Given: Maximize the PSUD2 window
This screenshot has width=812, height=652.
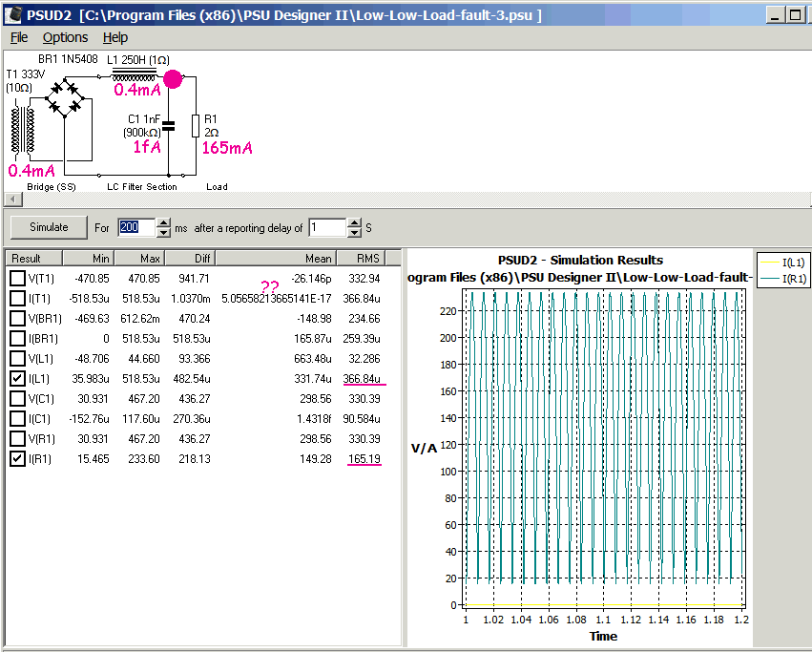Looking at the screenshot, I should tap(794, 15).
